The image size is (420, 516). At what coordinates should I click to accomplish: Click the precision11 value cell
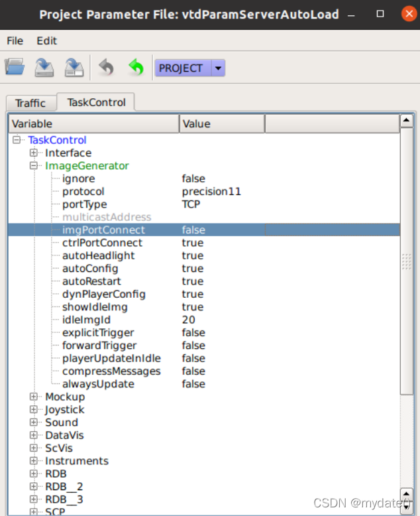point(211,191)
